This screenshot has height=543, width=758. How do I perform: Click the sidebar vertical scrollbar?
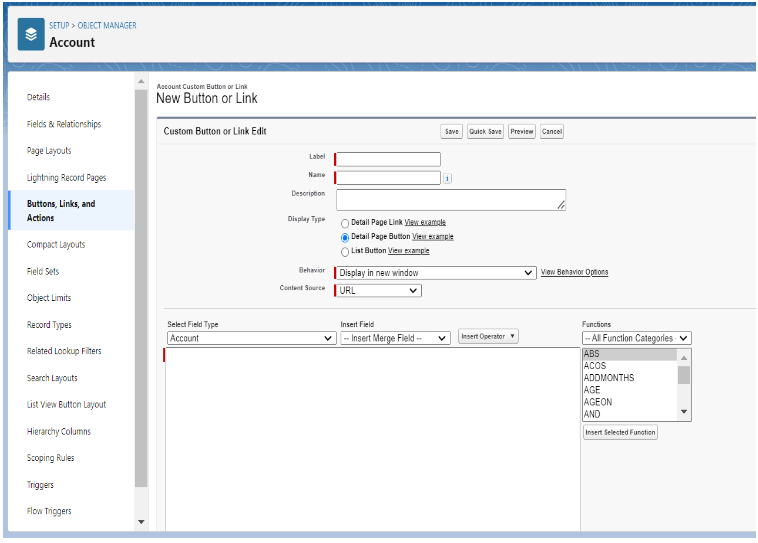coord(141,288)
